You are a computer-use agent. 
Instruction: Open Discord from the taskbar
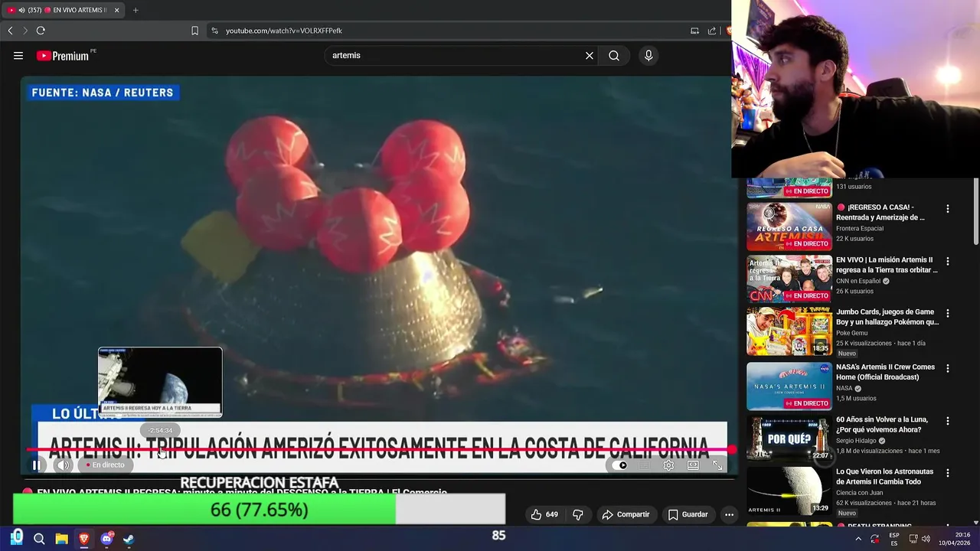tap(106, 539)
